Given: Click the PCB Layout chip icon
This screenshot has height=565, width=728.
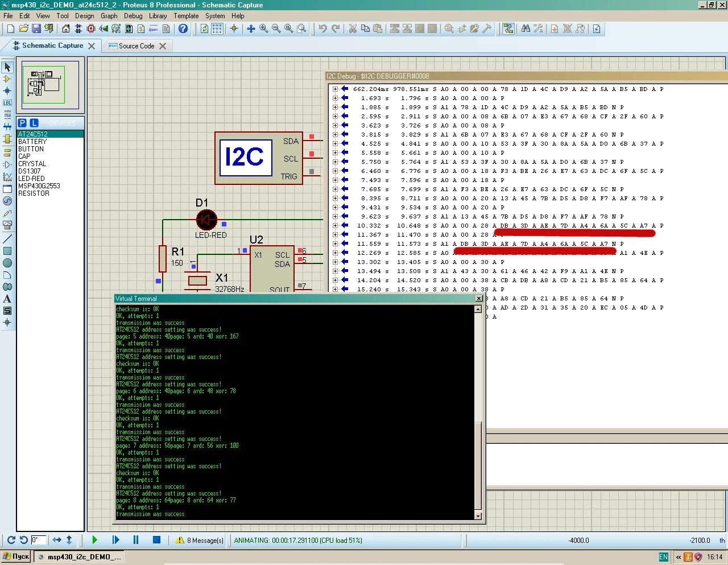Looking at the screenshot, I should [x=91, y=28].
